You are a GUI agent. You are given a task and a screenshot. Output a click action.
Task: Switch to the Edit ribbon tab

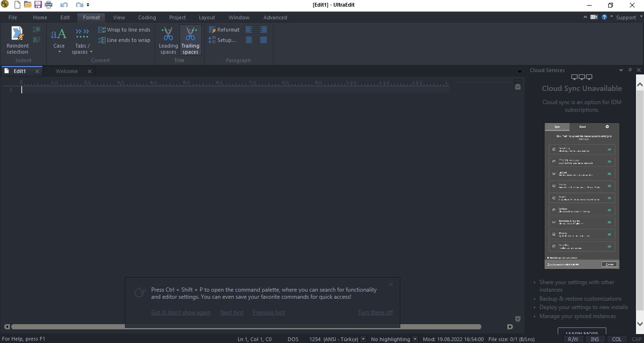click(65, 17)
